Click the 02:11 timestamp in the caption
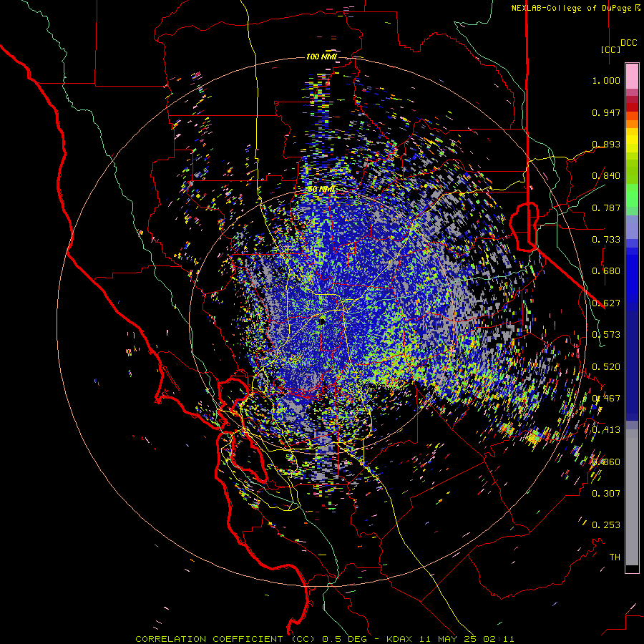 tap(499, 639)
